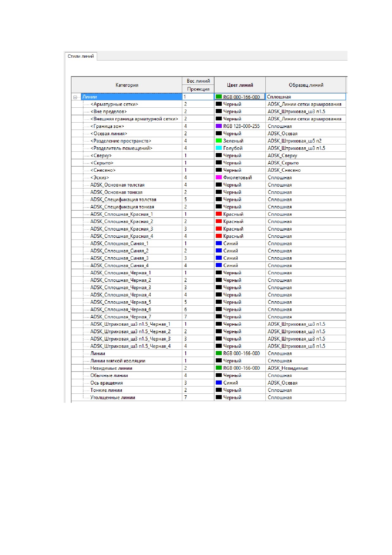Viewport: 392px width, 555px height.
Task: Click the magenta swatch of the Эскиз row
Action: point(219,177)
